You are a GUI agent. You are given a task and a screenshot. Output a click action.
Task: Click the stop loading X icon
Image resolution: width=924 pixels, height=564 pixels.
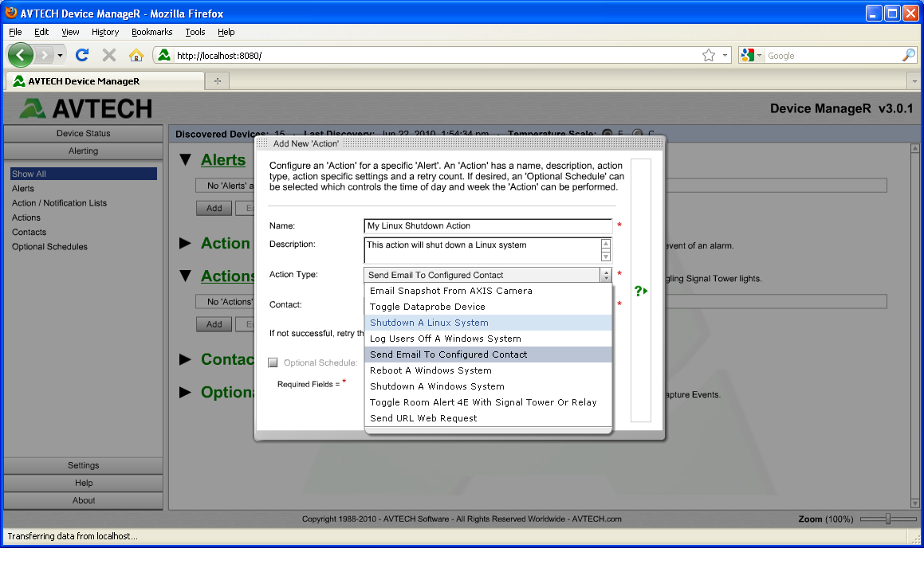pyautogui.click(x=109, y=55)
